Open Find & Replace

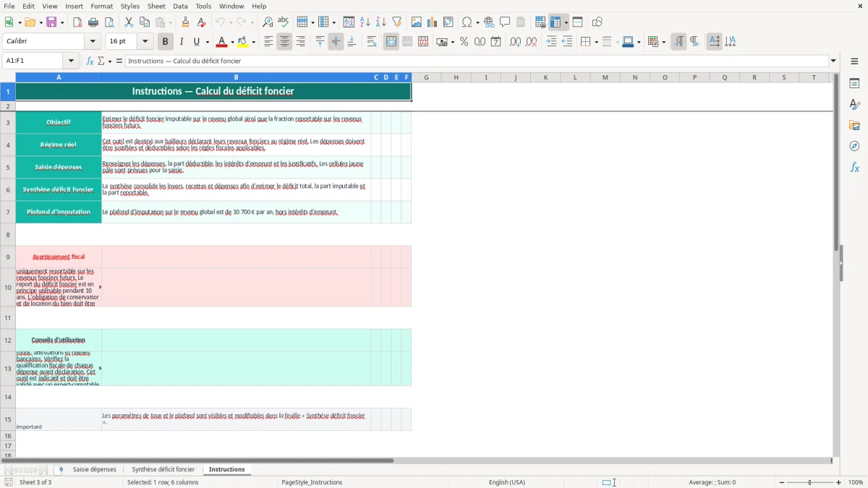(268, 22)
